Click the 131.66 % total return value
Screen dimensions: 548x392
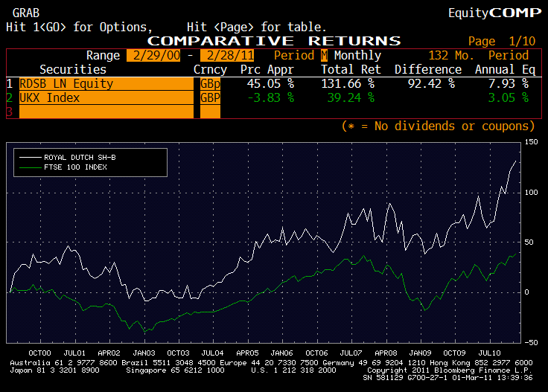pyautogui.click(x=348, y=84)
